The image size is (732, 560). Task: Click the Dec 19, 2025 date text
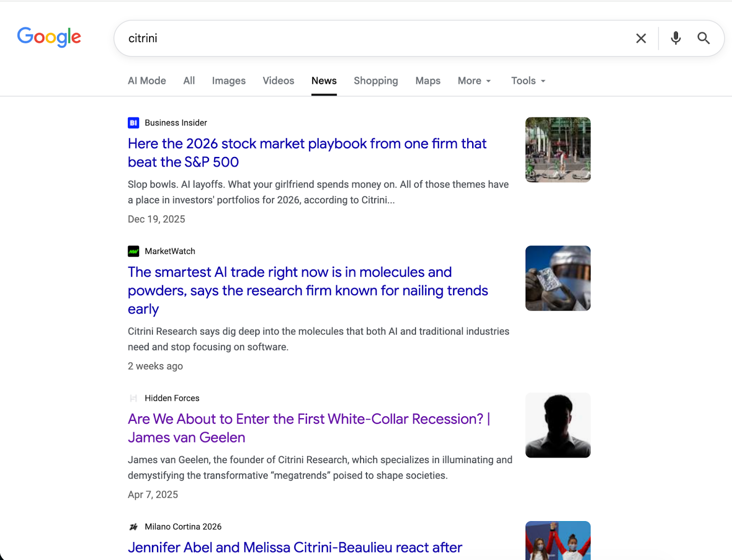pyautogui.click(x=156, y=219)
